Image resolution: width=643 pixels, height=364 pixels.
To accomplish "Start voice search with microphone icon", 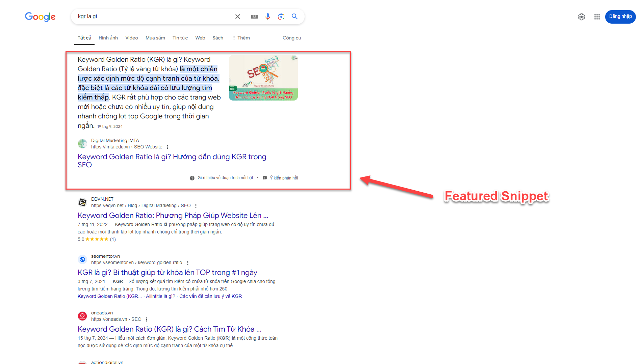I will click(268, 17).
